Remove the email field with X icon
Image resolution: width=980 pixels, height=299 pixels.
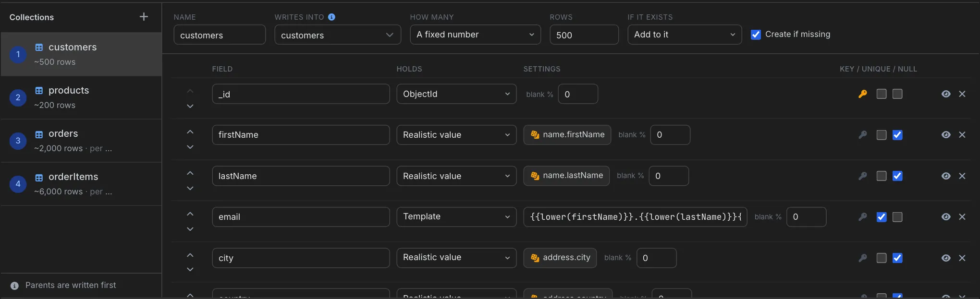(962, 217)
